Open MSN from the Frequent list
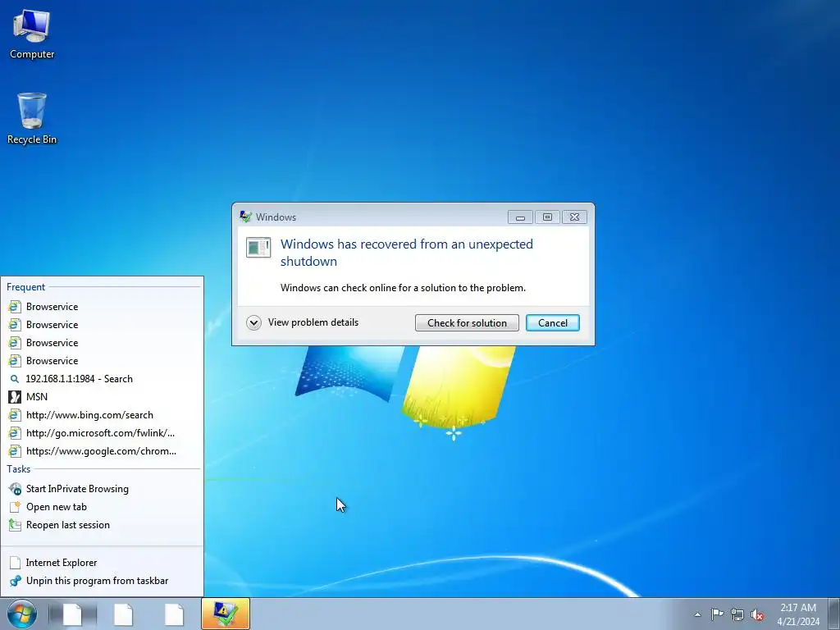The height and width of the screenshot is (630, 840). (x=102, y=397)
